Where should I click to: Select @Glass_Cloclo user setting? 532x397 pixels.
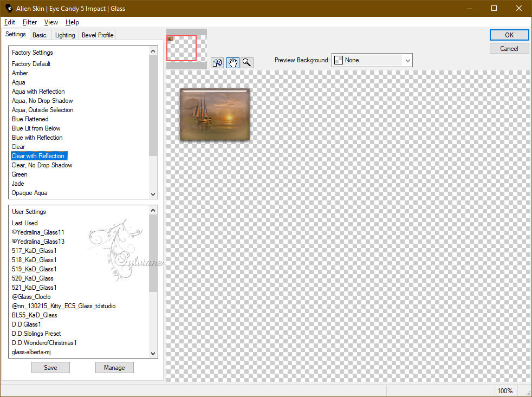coord(31,296)
